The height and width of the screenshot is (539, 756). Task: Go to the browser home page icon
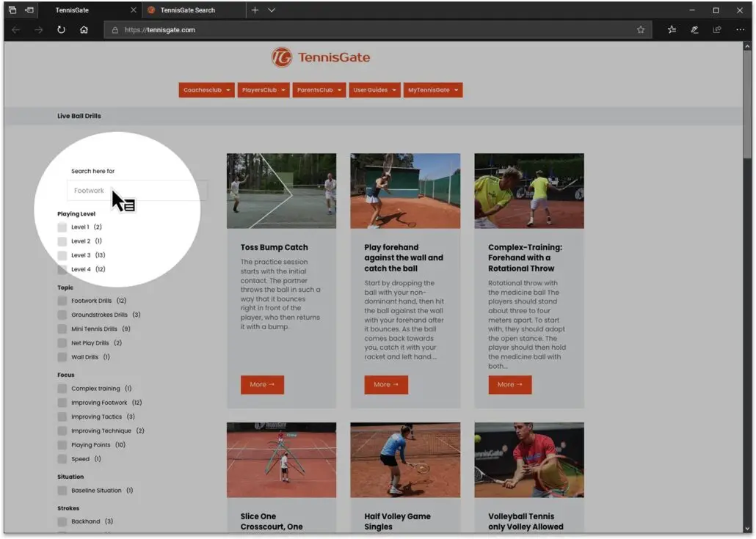pos(84,30)
